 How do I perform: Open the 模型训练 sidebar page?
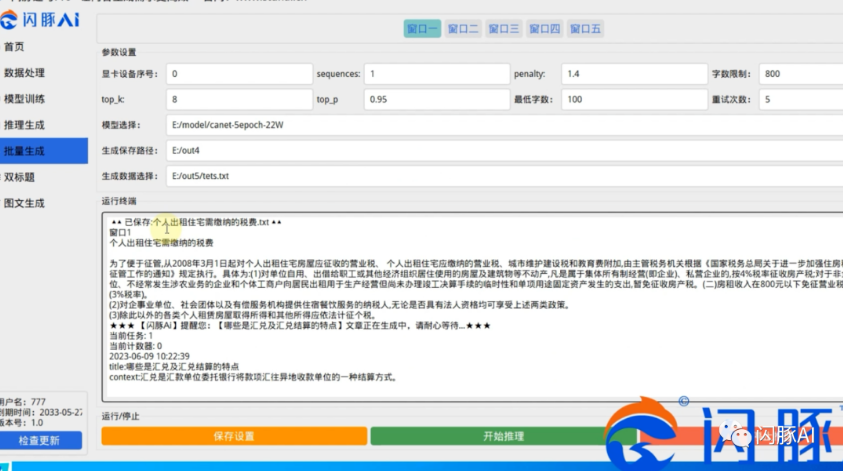tap(24, 99)
